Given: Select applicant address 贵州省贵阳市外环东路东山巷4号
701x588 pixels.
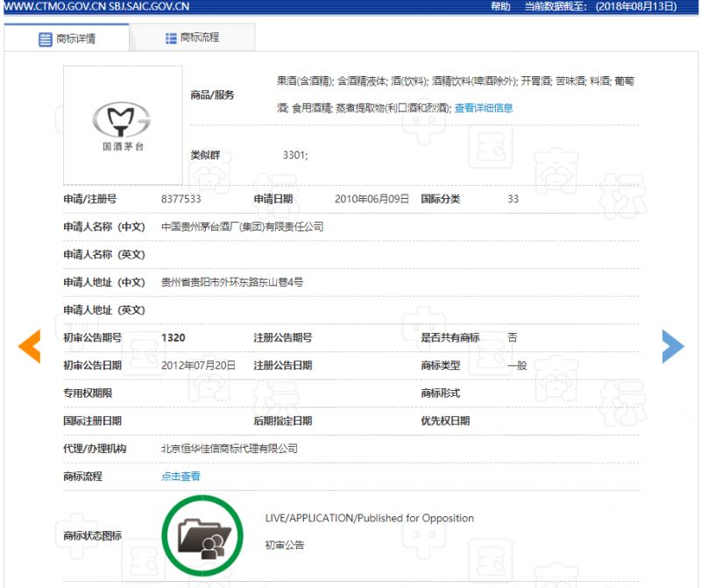Looking at the screenshot, I should pyautogui.click(x=232, y=282).
